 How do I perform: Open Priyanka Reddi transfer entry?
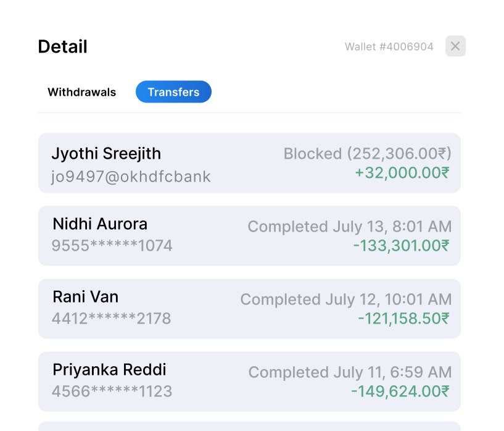coord(249,381)
